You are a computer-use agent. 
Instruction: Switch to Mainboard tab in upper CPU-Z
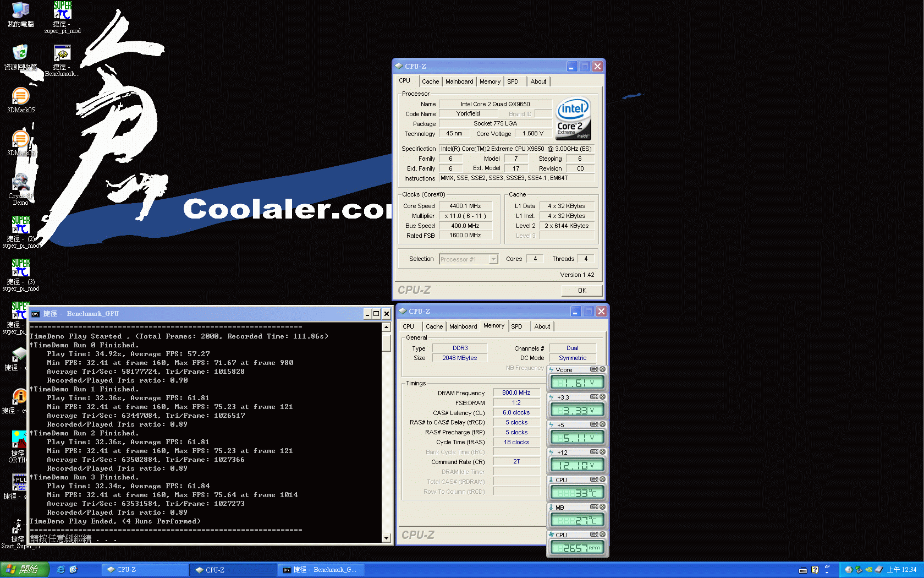[x=459, y=81]
